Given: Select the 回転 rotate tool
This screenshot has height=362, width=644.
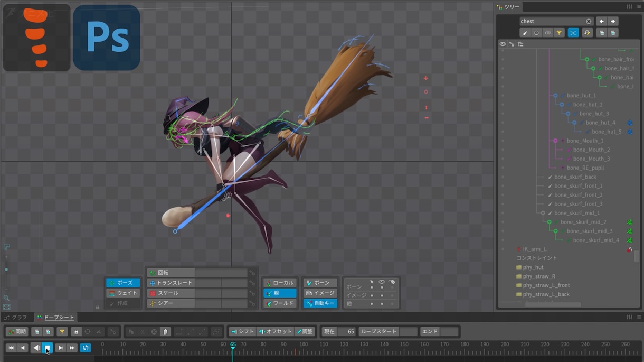Looking at the screenshot, I should click(x=171, y=273).
